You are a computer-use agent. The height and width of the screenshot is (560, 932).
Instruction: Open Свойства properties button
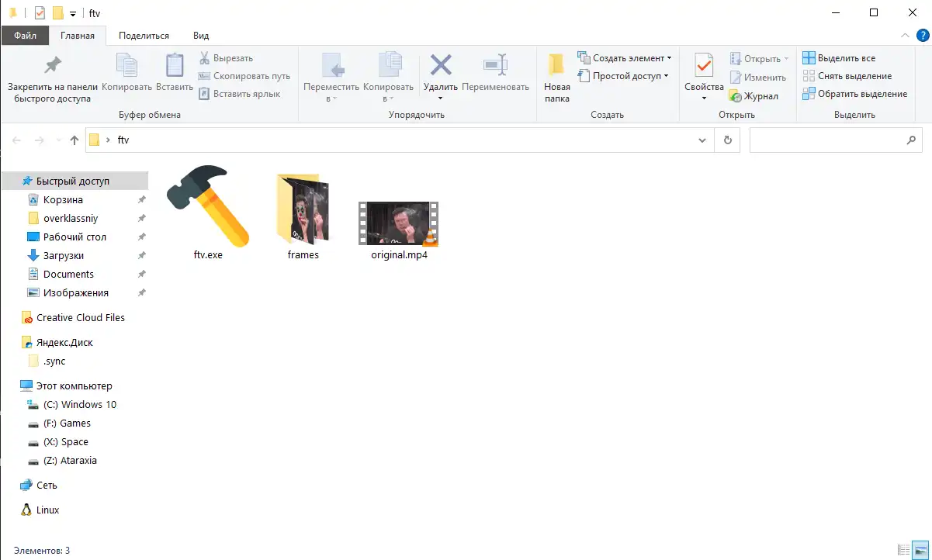704,71
